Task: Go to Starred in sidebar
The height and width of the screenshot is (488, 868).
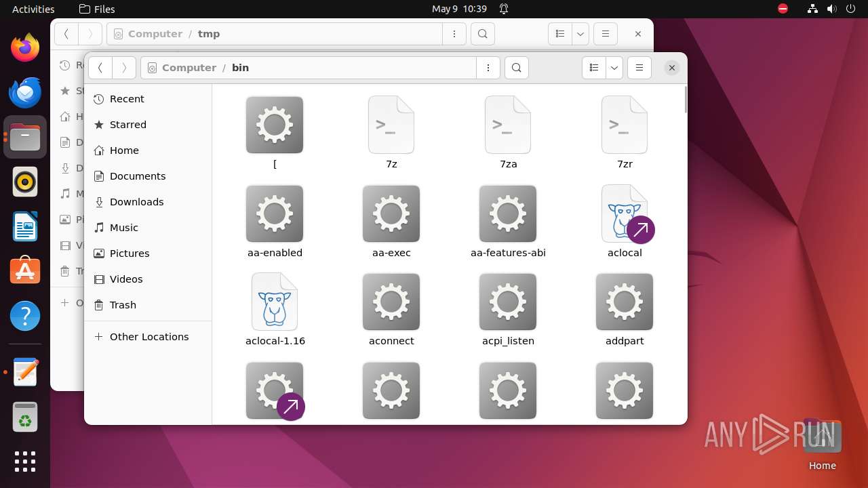Action: pyautogui.click(x=148, y=125)
